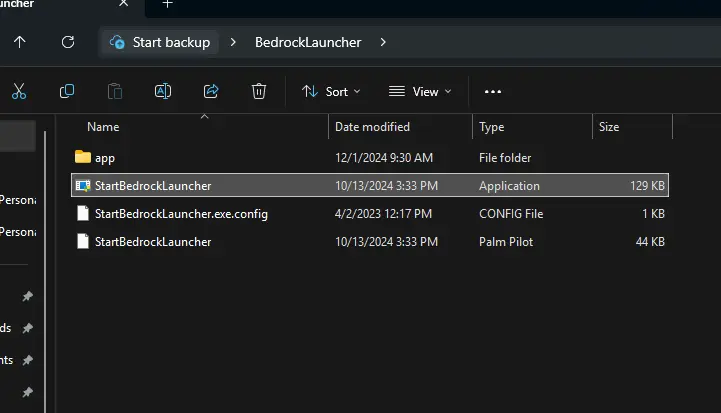Sort by the Name column header
This screenshot has height=413, width=721.
[103, 127]
